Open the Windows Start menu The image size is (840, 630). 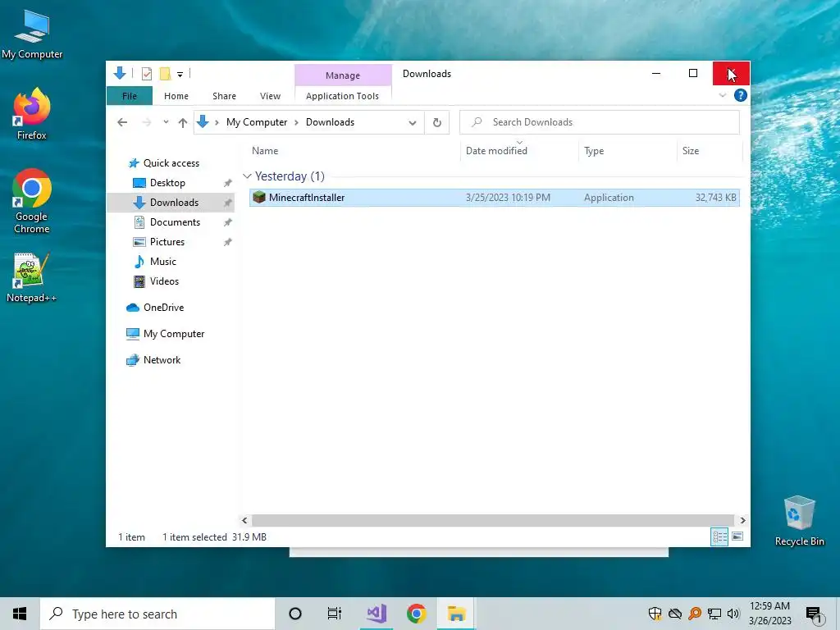[20, 614]
